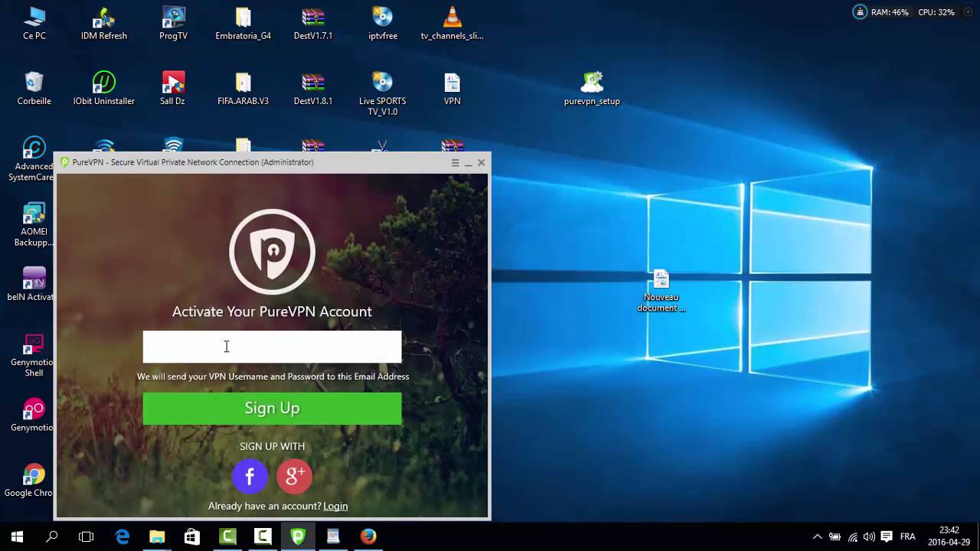Select the Live SPORTS TV_V1.0 icon
The image size is (980, 551).
point(383,93)
